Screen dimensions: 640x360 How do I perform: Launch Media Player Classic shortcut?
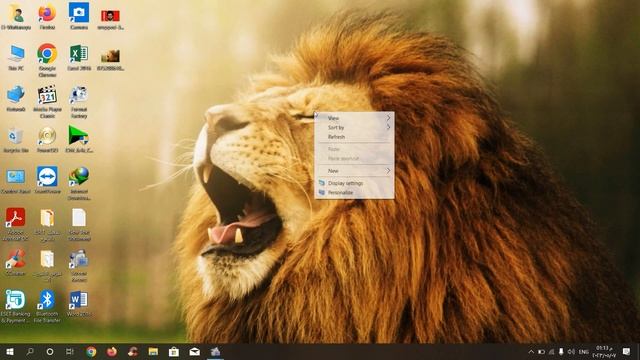tap(47, 101)
